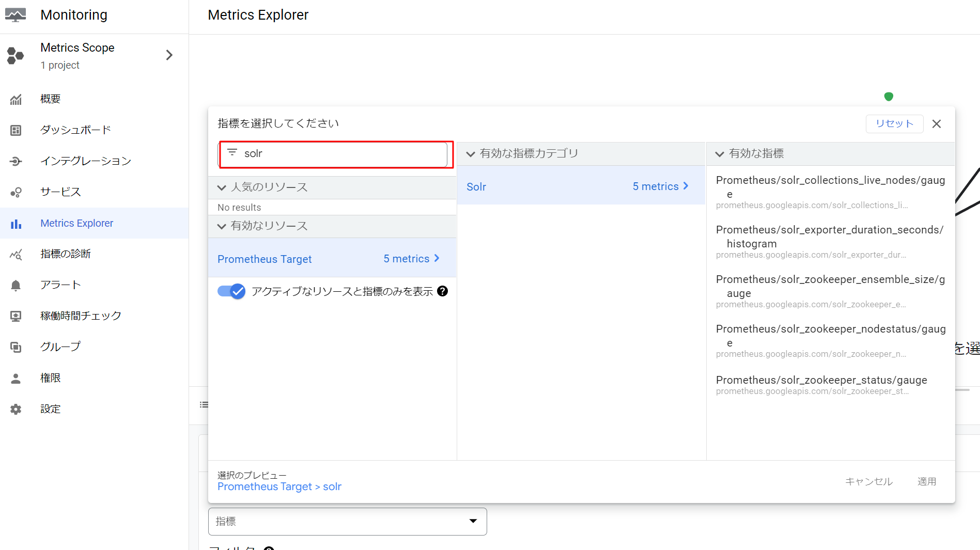Viewport: 980px width, 550px height.
Task: Click the green data point on chart
Action: click(889, 97)
